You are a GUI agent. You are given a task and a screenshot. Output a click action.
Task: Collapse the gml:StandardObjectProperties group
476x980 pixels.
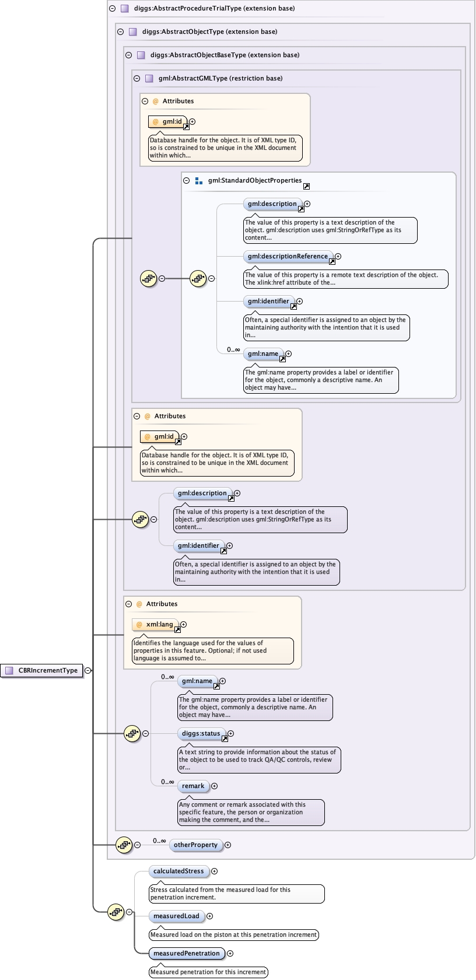click(x=187, y=181)
